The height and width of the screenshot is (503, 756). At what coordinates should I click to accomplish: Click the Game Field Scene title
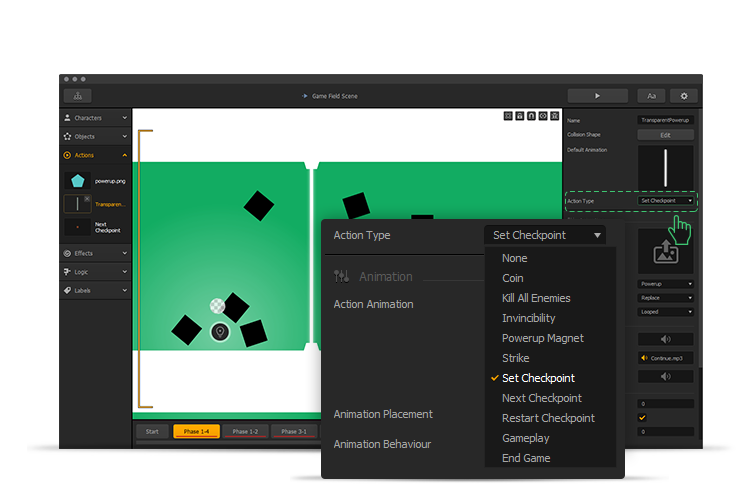click(335, 96)
